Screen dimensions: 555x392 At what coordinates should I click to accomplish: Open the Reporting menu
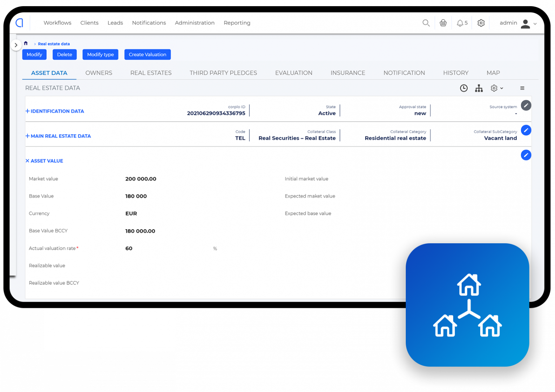[x=237, y=23]
